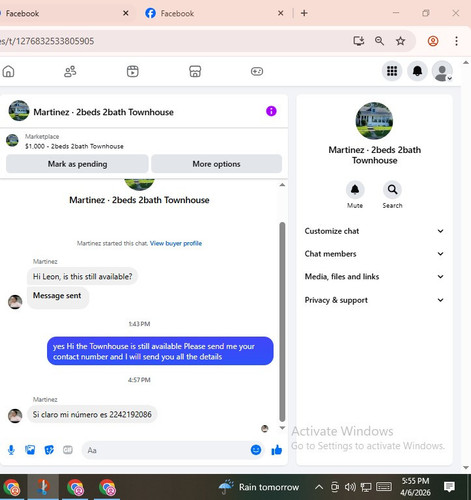Attach a photo with image icon
The height and width of the screenshot is (500, 471).
click(x=30, y=450)
